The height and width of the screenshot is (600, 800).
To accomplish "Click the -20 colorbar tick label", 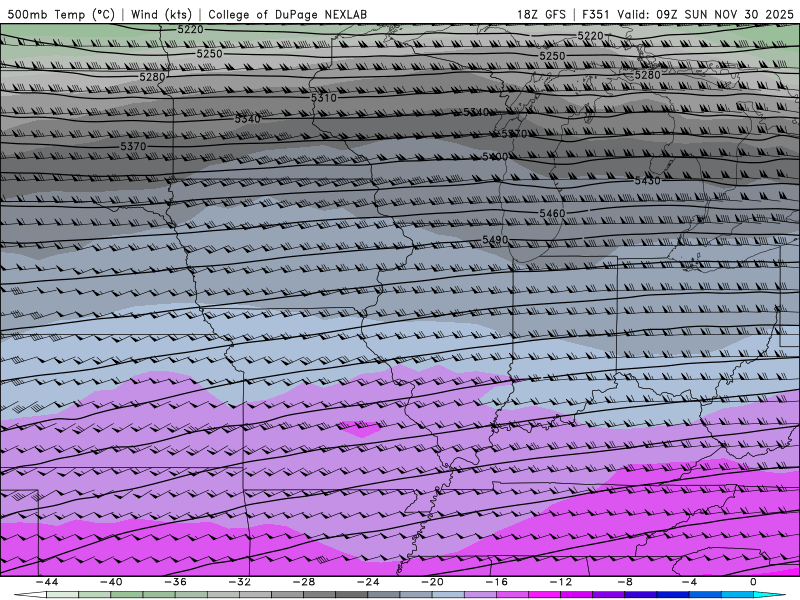I will tap(432, 582).
